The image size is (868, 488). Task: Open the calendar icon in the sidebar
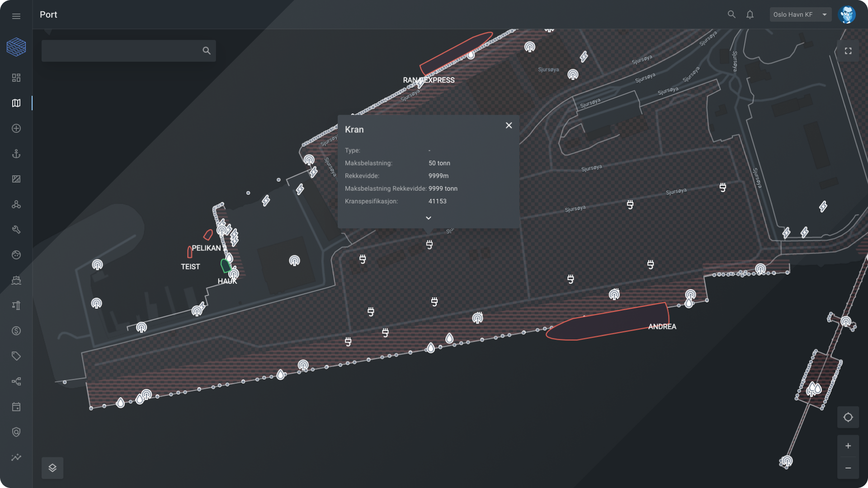click(16, 407)
